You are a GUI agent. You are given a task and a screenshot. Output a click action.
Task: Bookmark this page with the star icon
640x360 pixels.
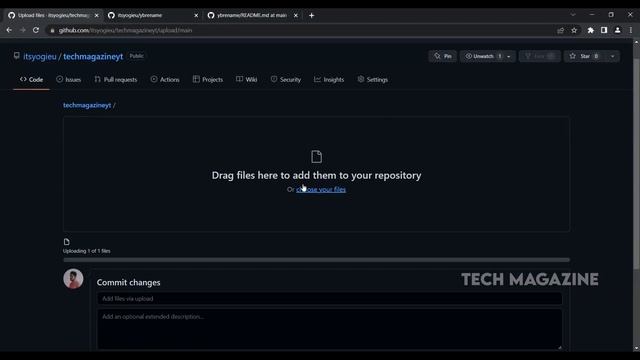574,30
